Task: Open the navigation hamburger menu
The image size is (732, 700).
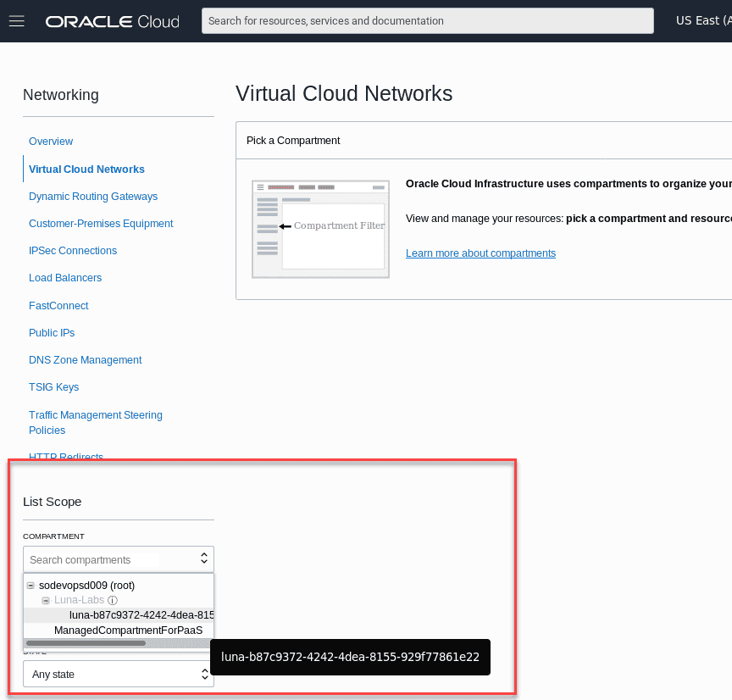Action: (17, 20)
